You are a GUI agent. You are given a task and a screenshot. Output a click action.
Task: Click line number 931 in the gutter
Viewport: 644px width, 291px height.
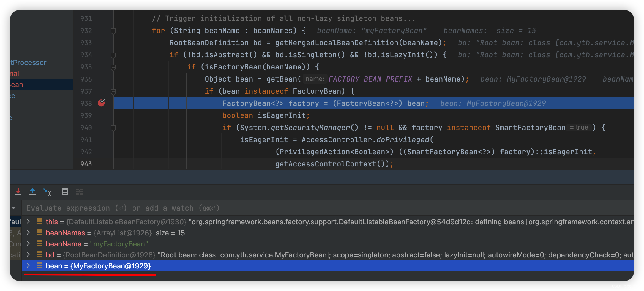pyautogui.click(x=86, y=18)
